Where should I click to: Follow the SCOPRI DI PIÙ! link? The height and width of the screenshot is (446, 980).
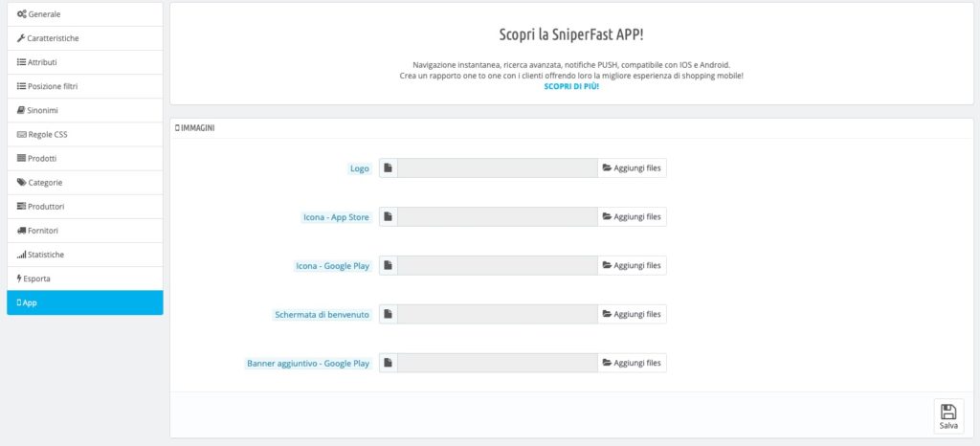(571, 86)
